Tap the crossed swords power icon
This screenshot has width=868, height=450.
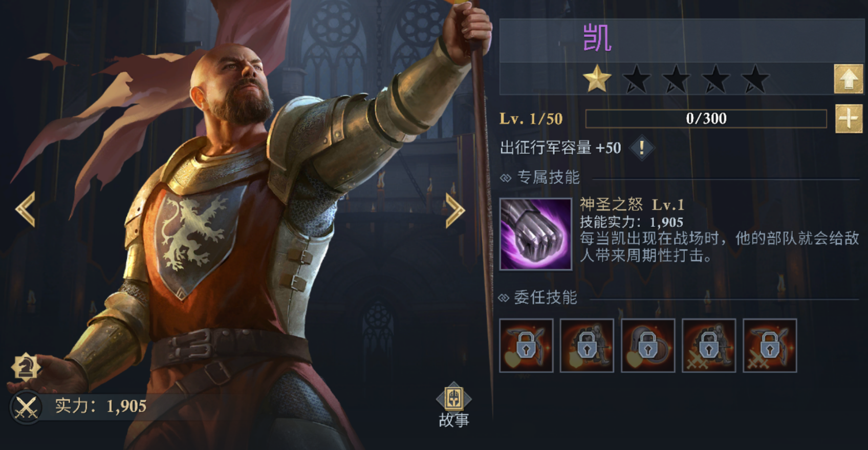[x=26, y=408]
